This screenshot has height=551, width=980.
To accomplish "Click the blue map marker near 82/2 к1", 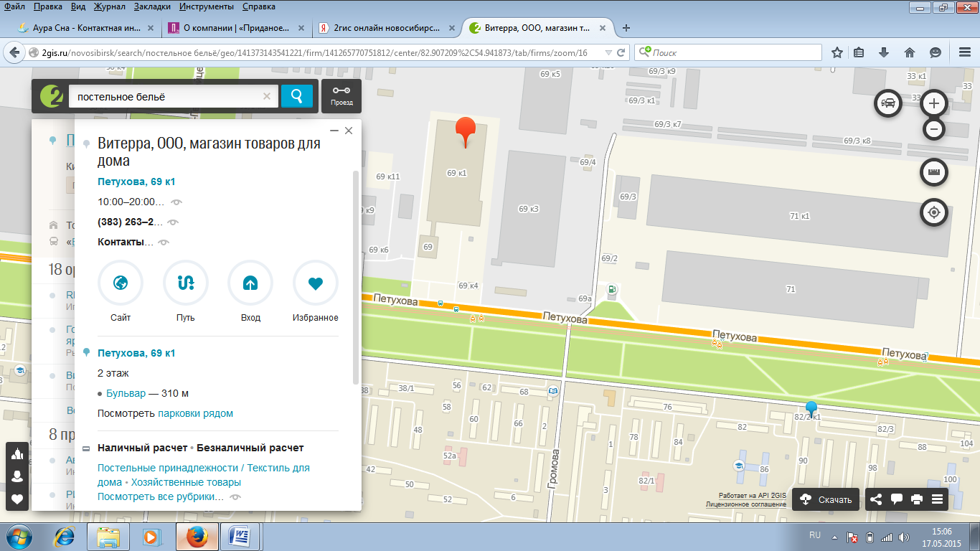I will click(811, 410).
